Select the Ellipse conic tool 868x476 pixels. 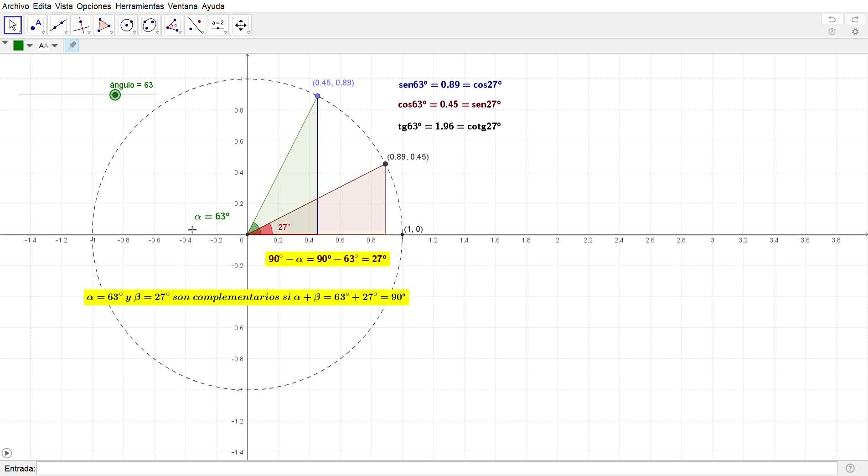point(150,26)
